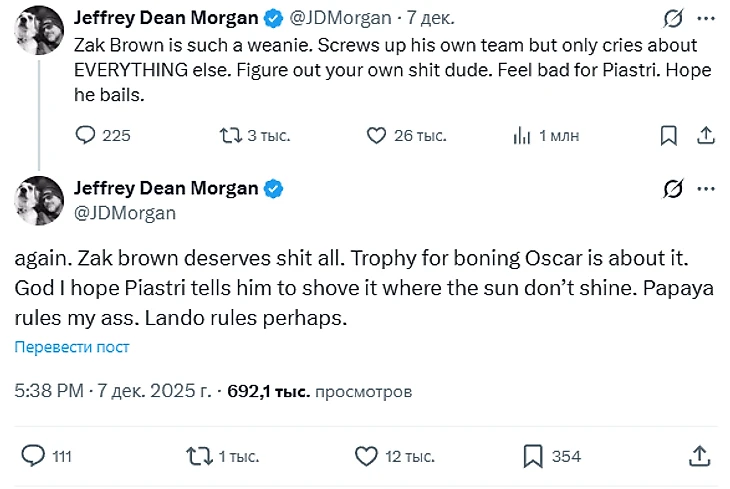The height and width of the screenshot is (489, 730).
Task: View analytics showing 1 млн views
Action: pyautogui.click(x=521, y=135)
